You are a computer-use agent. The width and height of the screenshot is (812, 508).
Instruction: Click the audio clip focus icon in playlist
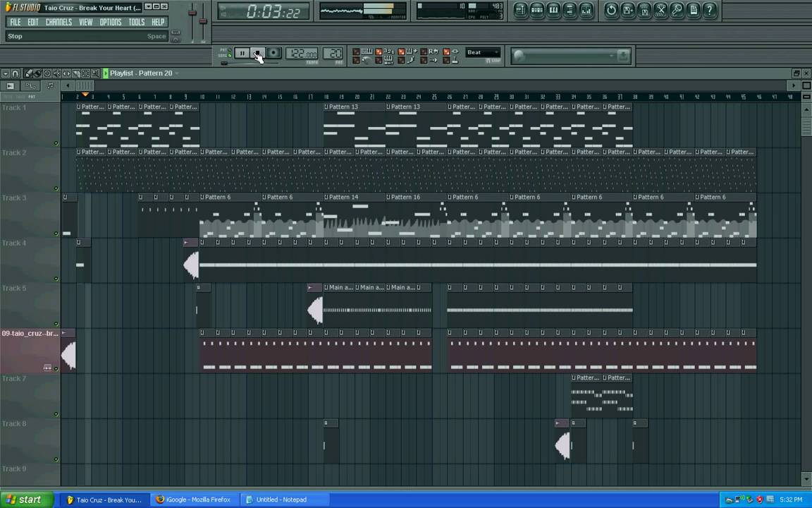(11, 86)
